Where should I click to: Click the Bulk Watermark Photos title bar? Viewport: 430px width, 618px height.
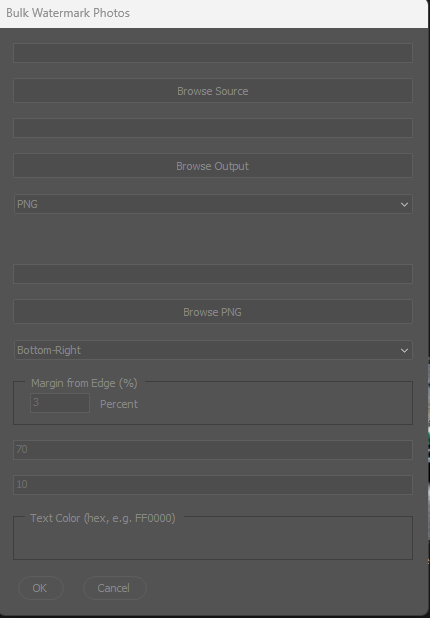click(x=213, y=13)
